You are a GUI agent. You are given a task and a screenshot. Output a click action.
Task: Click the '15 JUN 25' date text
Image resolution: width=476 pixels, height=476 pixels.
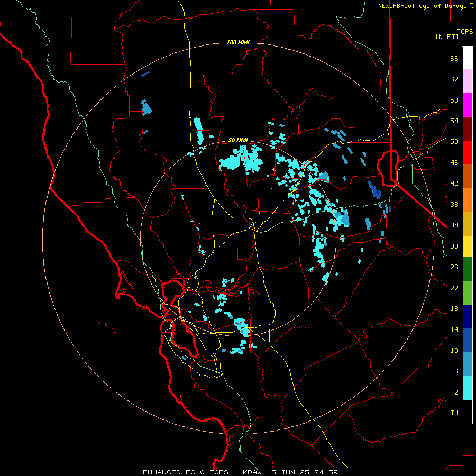[288, 472]
